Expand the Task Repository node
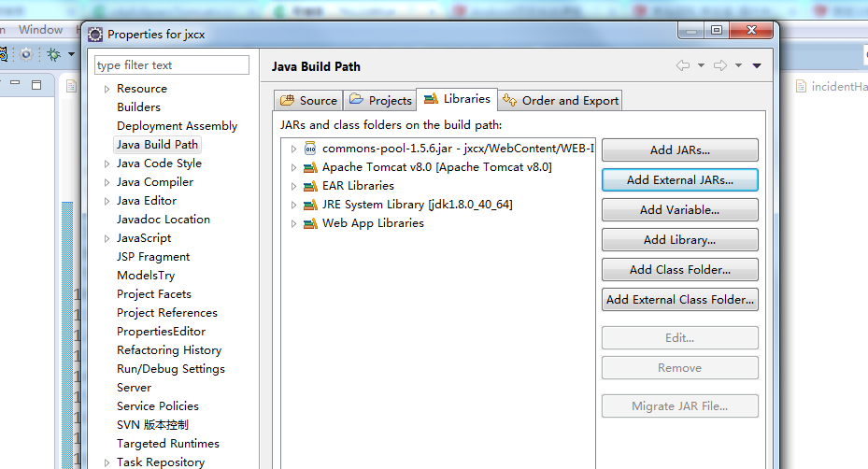Image resolution: width=868 pixels, height=469 pixels. (107, 462)
